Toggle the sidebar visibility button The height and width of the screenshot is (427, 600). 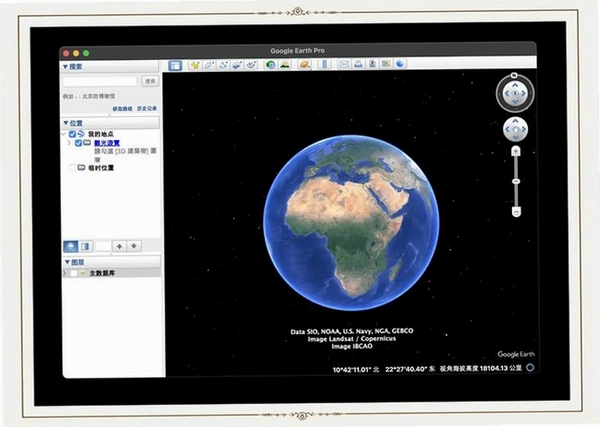[x=175, y=65]
